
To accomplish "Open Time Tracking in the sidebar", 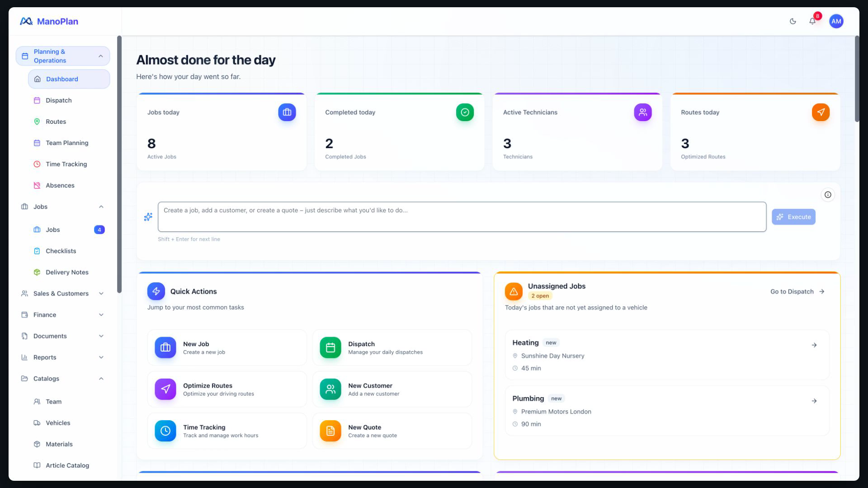I will [x=69, y=164].
